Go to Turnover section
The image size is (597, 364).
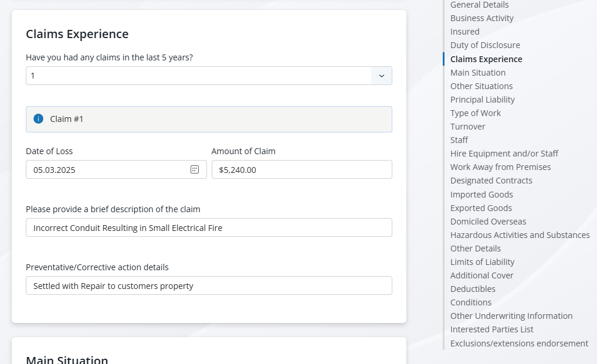tap(467, 127)
